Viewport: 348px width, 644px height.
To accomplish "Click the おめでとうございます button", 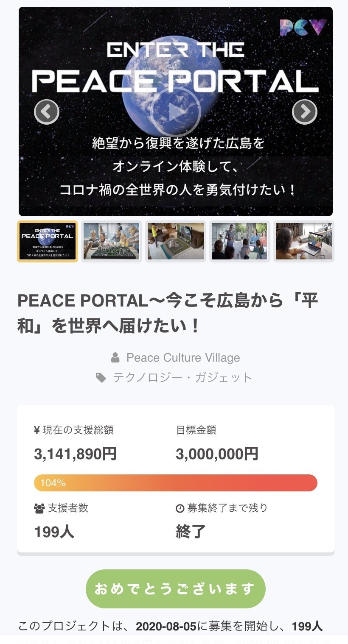I will 176,589.
